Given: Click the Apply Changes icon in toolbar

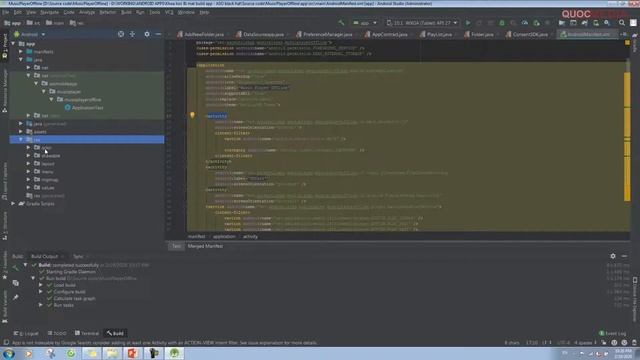Looking at the screenshot, I should (479, 23).
